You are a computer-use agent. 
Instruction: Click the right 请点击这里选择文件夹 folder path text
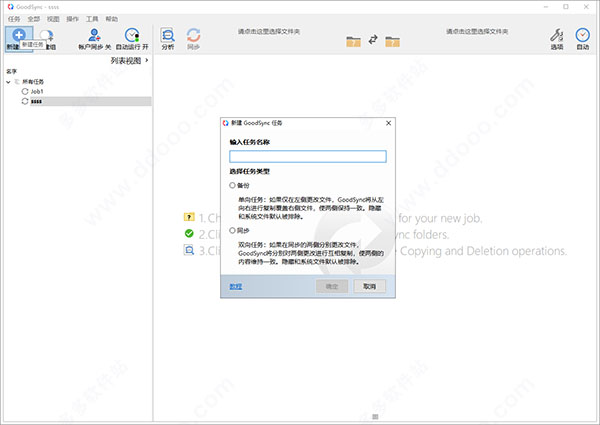[477, 31]
